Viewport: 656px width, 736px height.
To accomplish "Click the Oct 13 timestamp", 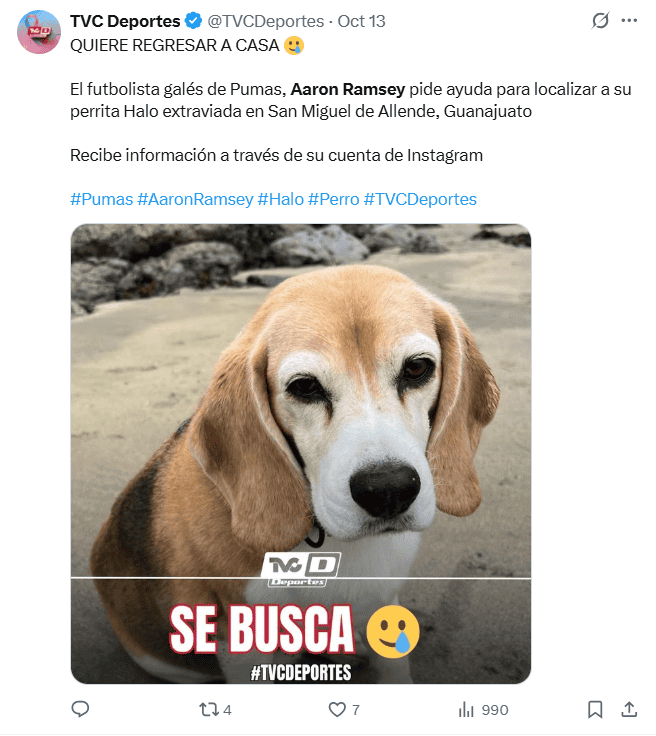I will tap(361, 21).
